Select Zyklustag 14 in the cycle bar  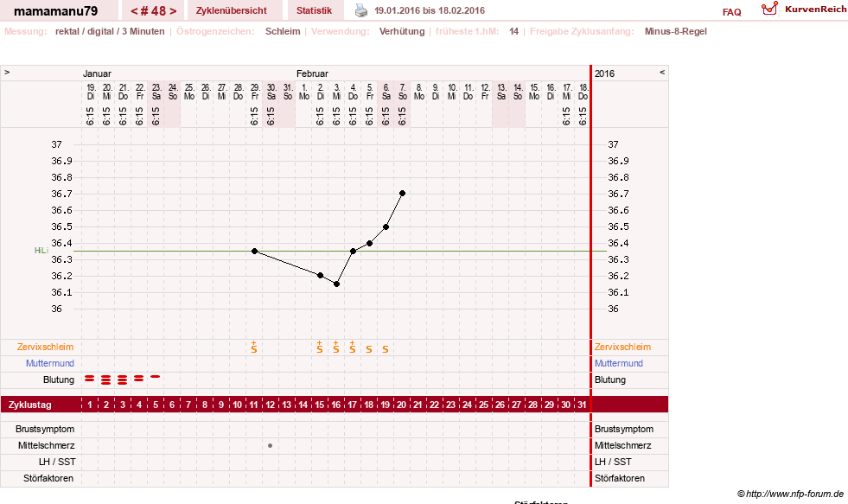click(303, 405)
